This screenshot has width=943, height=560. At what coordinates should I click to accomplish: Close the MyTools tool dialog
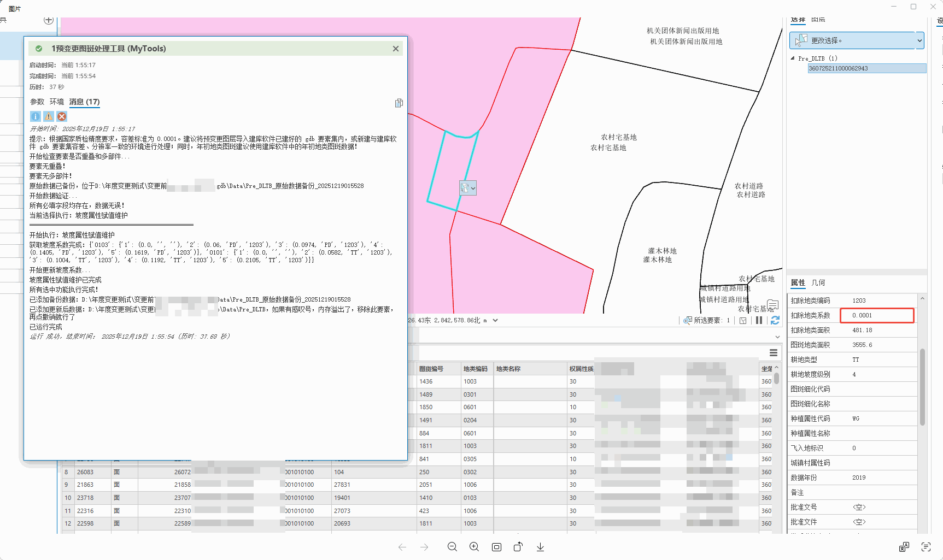coord(396,49)
